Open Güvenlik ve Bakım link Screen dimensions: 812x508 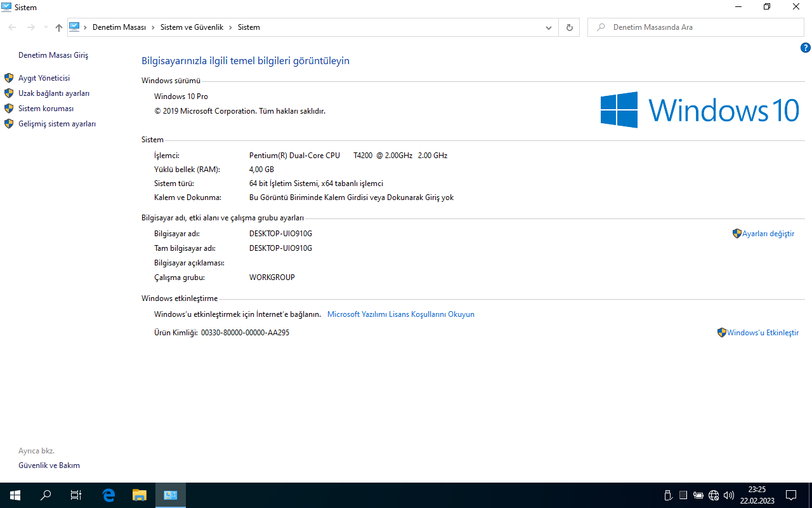point(49,465)
